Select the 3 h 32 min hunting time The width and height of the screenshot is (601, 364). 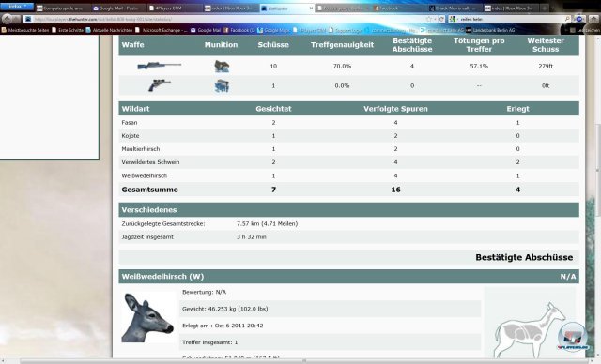point(252,237)
